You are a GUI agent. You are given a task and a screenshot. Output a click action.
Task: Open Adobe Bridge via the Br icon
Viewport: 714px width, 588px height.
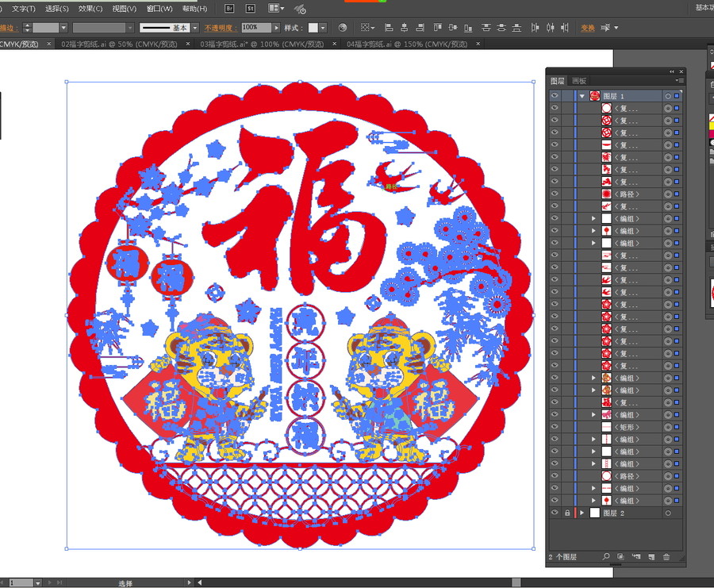(229, 8)
